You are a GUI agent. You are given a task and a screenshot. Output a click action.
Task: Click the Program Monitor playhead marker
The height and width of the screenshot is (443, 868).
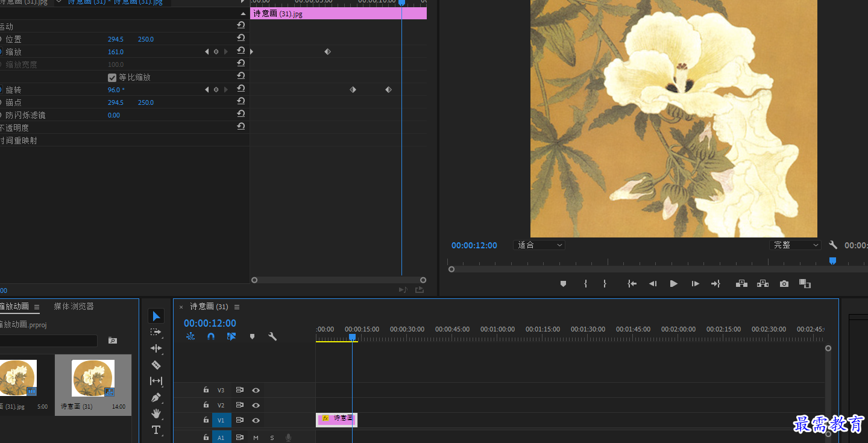tap(832, 261)
